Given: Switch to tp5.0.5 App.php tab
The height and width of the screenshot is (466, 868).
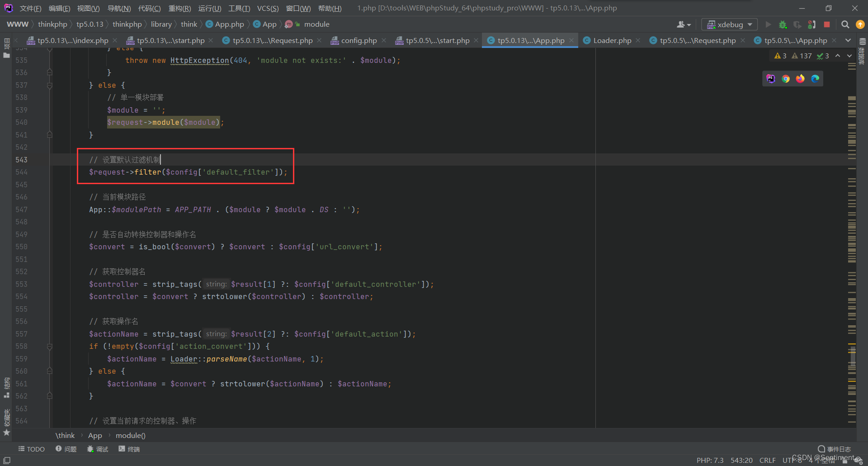Looking at the screenshot, I should pos(795,40).
